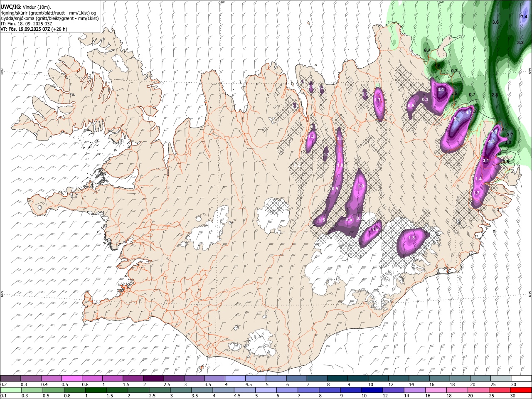The image size is (532, 399).
Task: Click the 3.1 snow value in the east
Action: coord(486,160)
